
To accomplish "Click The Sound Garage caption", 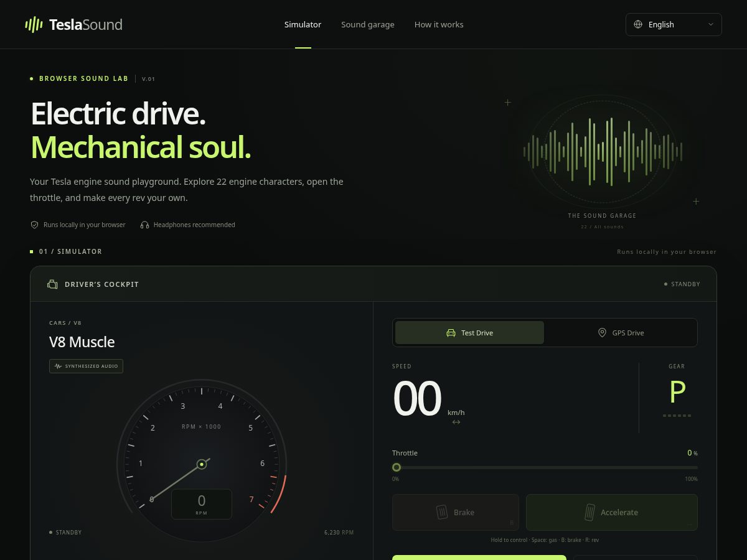I will (x=602, y=216).
